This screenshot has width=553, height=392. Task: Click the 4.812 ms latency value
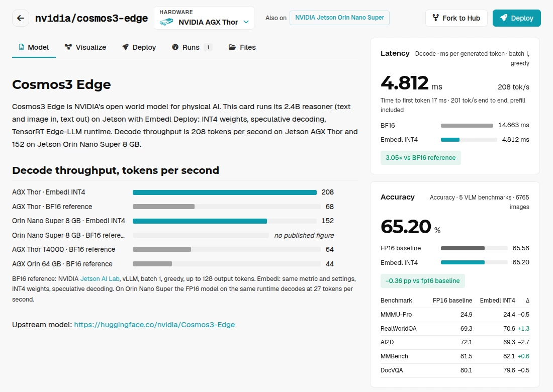[x=411, y=83]
